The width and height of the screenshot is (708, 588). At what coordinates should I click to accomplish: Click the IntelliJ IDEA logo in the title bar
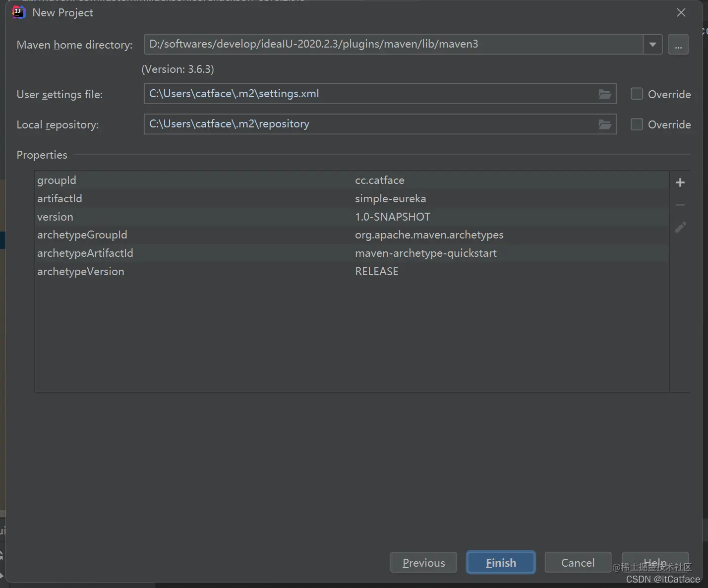(18, 12)
